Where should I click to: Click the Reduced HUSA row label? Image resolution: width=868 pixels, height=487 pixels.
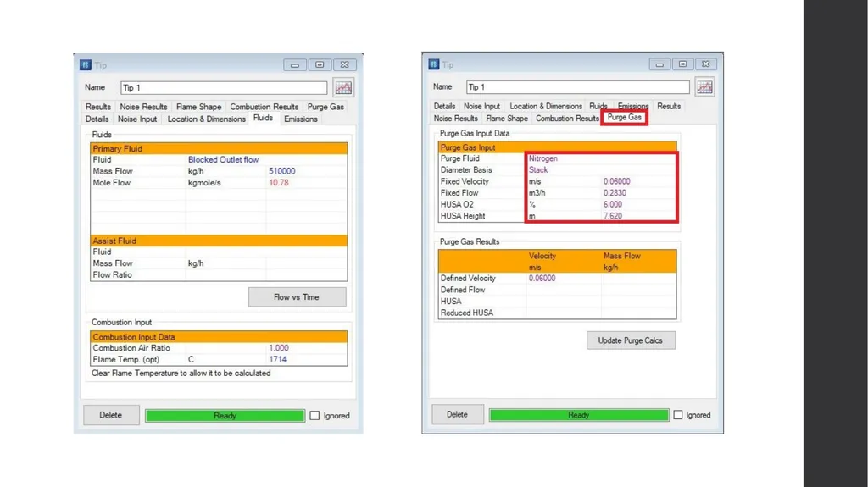point(467,313)
